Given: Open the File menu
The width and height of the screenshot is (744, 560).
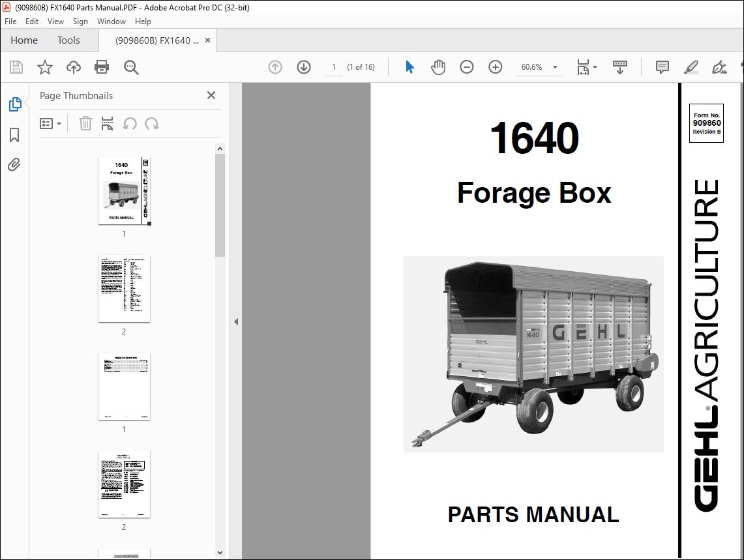Looking at the screenshot, I should (10, 22).
